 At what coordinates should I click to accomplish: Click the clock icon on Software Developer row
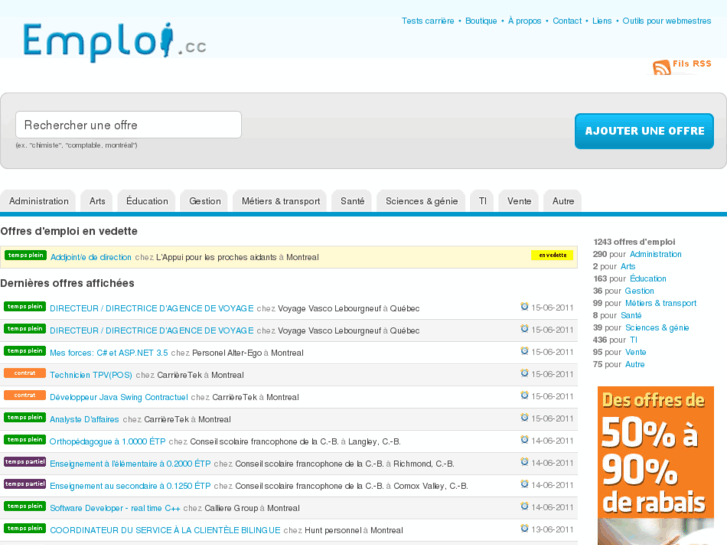click(x=524, y=507)
